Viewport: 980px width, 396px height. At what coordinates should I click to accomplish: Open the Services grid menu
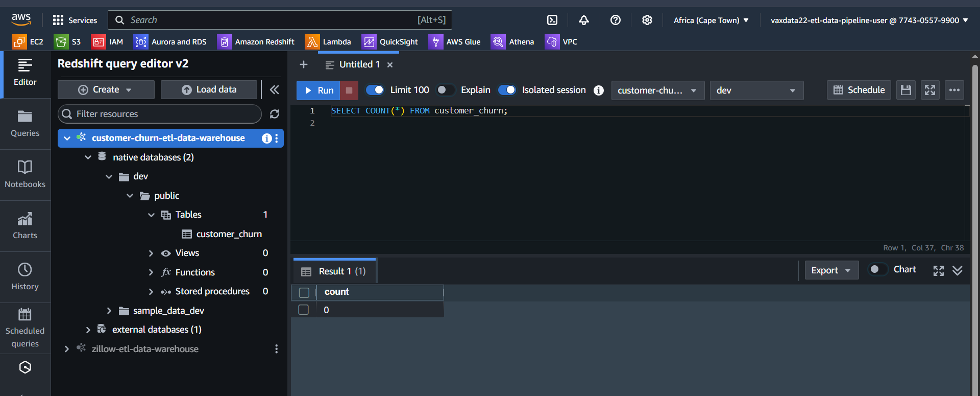tap(75, 20)
